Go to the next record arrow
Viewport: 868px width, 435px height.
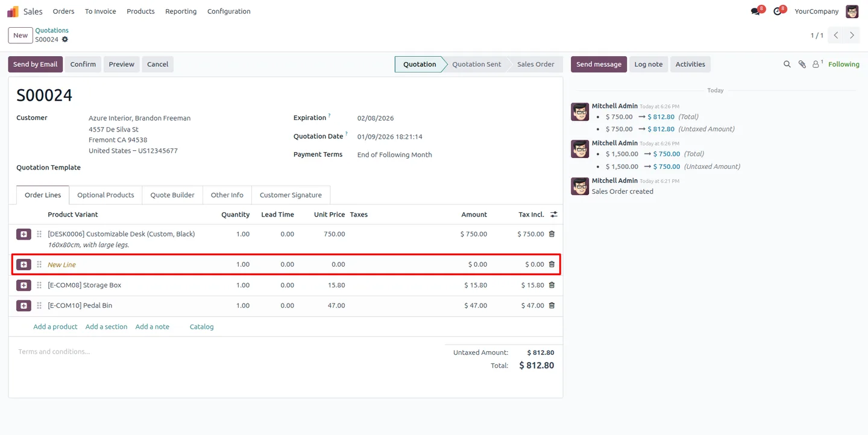852,36
